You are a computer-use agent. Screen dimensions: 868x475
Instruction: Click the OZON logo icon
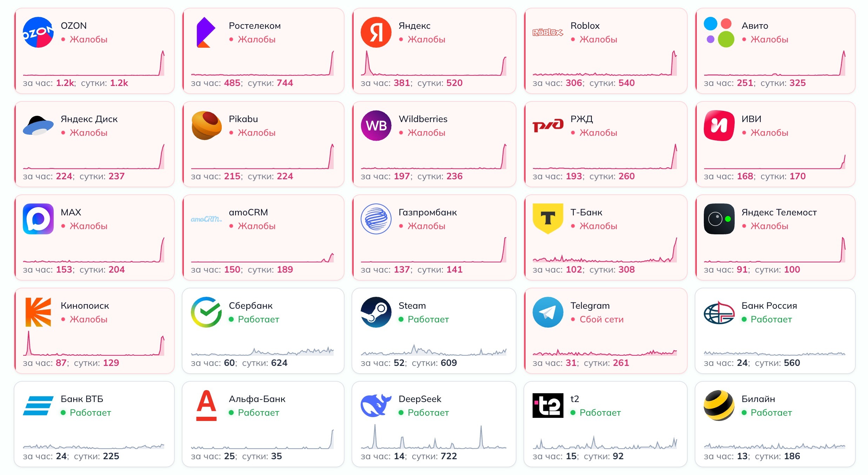(38, 32)
